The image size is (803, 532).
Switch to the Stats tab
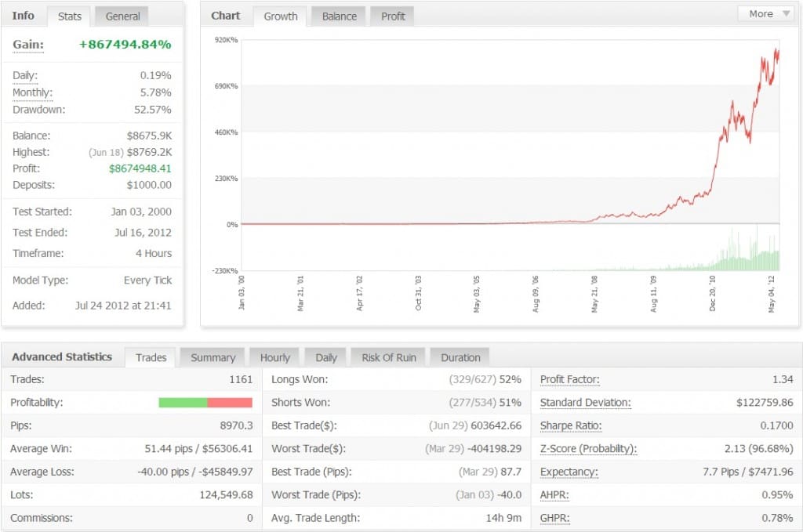click(x=69, y=16)
